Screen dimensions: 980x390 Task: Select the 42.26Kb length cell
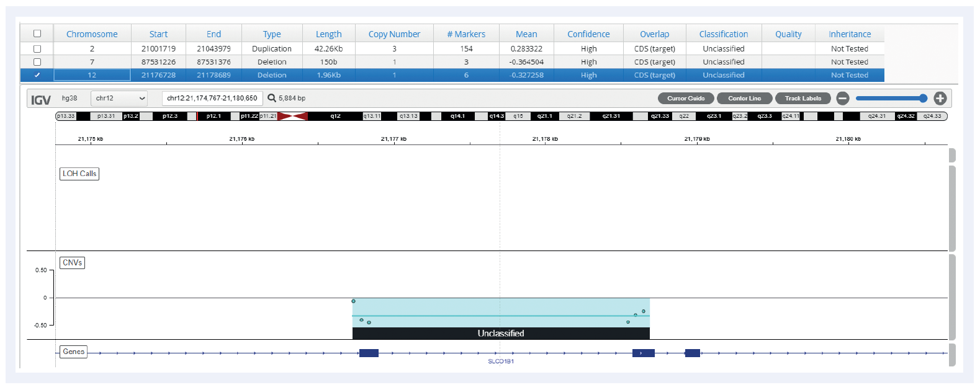[x=329, y=48]
